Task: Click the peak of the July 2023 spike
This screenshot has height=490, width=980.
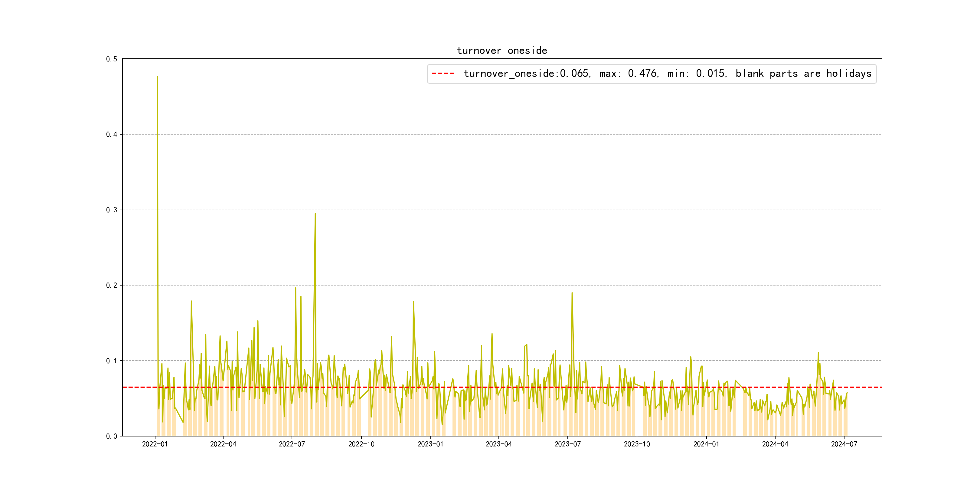Action: click(x=572, y=293)
